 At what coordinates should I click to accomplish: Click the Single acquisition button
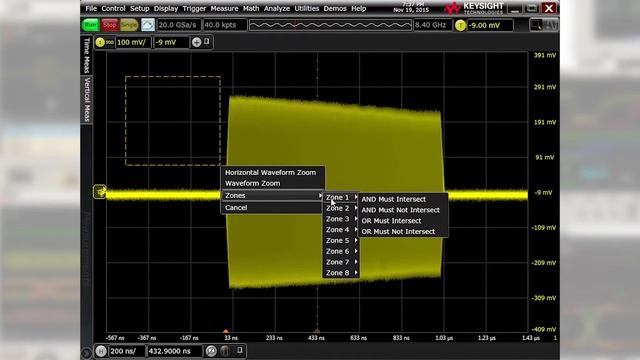[x=129, y=25]
